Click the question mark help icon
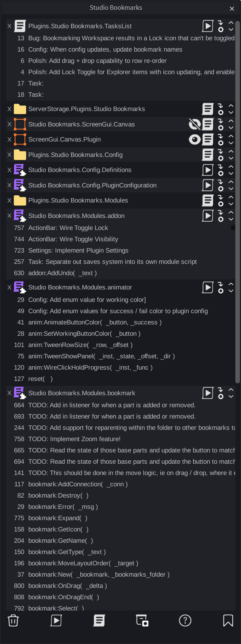241x644 pixels. [185, 621]
